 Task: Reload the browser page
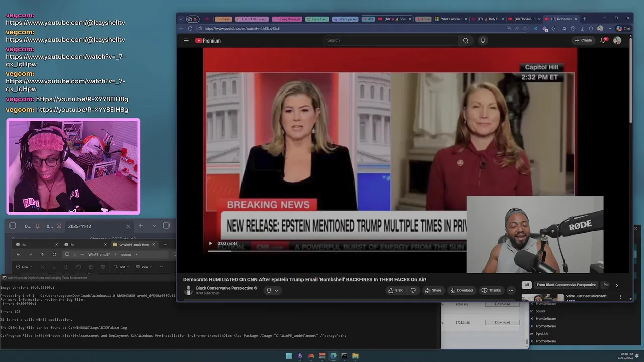pyautogui.click(x=190, y=28)
